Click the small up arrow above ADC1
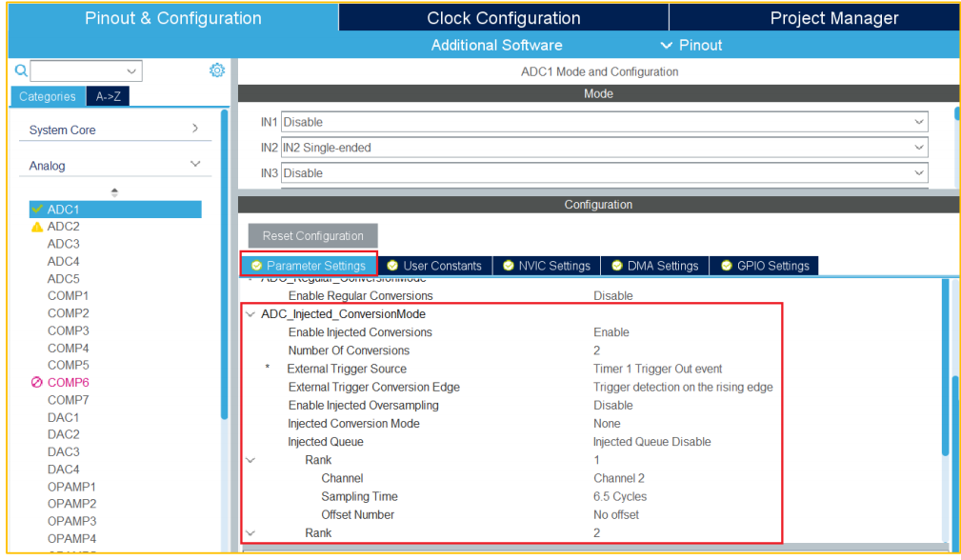This screenshot has height=560, width=961. point(114,191)
